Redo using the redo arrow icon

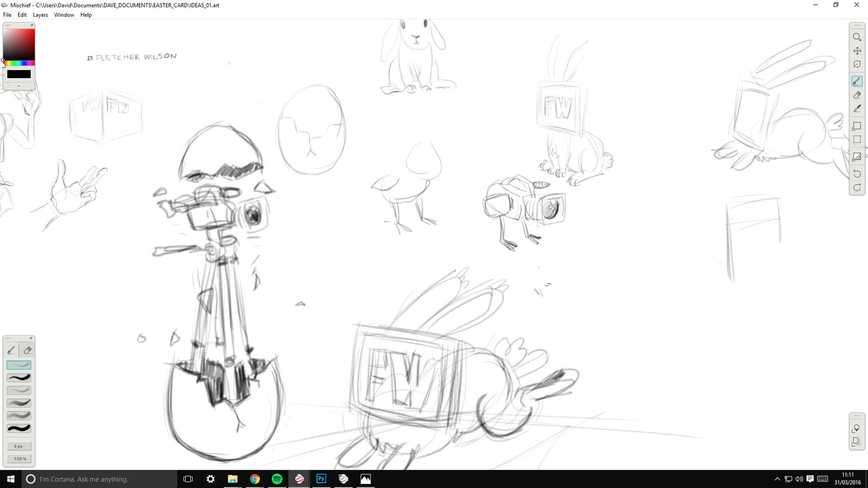[x=857, y=187]
